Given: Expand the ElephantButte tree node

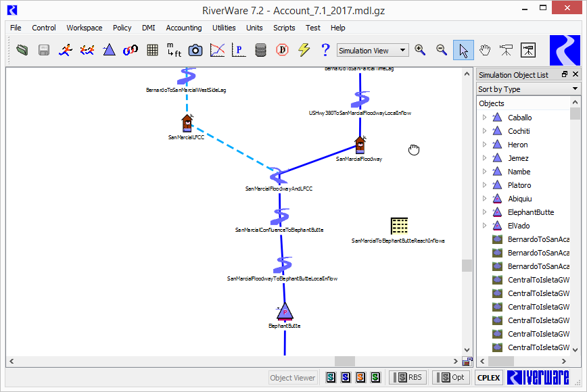Looking at the screenshot, I should click(x=484, y=212).
